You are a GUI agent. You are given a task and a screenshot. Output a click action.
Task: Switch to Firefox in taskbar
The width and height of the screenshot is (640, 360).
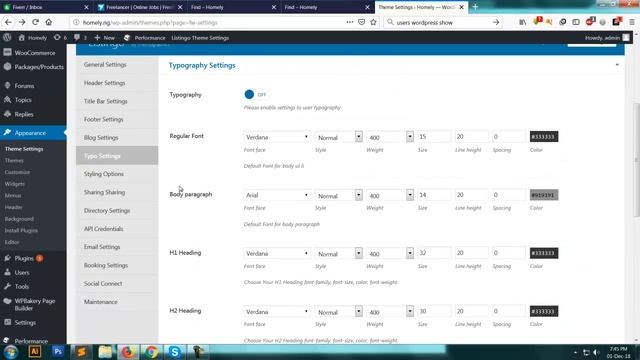[x=128, y=352]
